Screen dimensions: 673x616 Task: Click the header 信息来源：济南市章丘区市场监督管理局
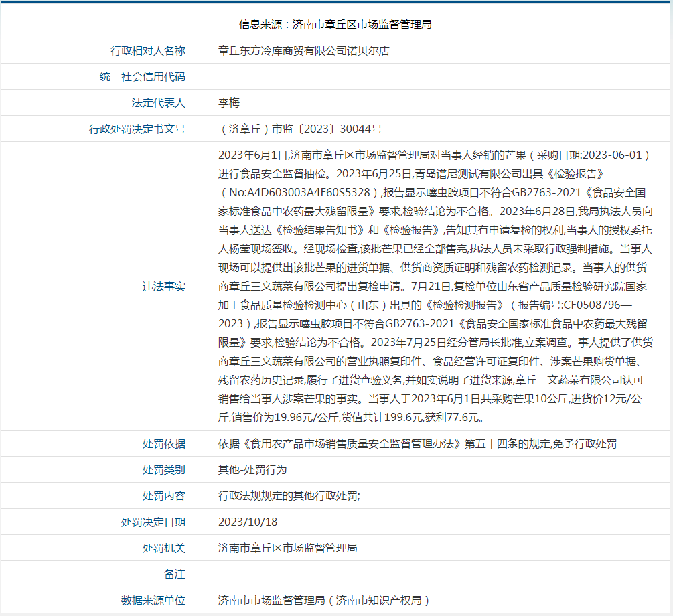point(335,25)
